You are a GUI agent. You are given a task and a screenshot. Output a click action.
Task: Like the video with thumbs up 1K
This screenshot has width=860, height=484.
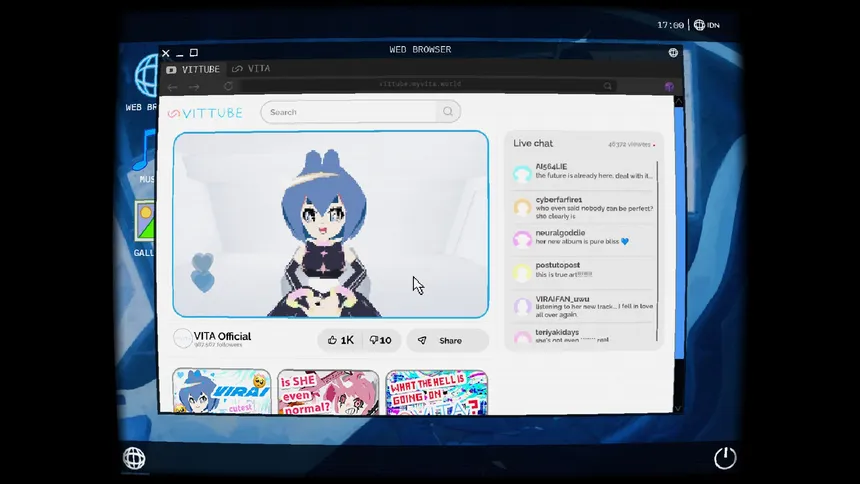[x=341, y=340]
